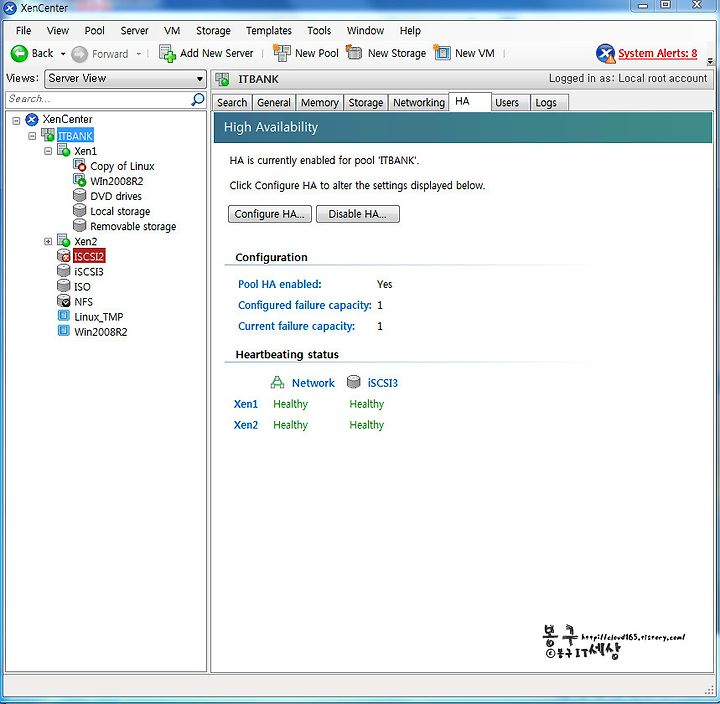
Task: Click the New Storage toolbar icon
Action: [x=354, y=52]
